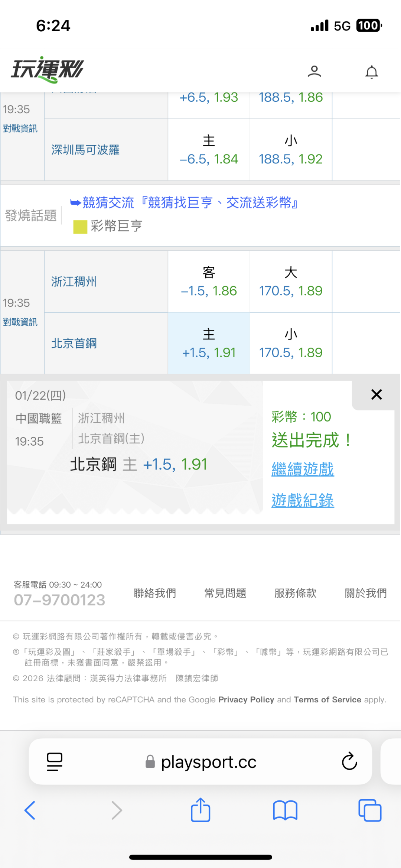401x868 pixels.
Task: Pick over 170.5 total for 浙江稠州 game
Action: tap(291, 282)
